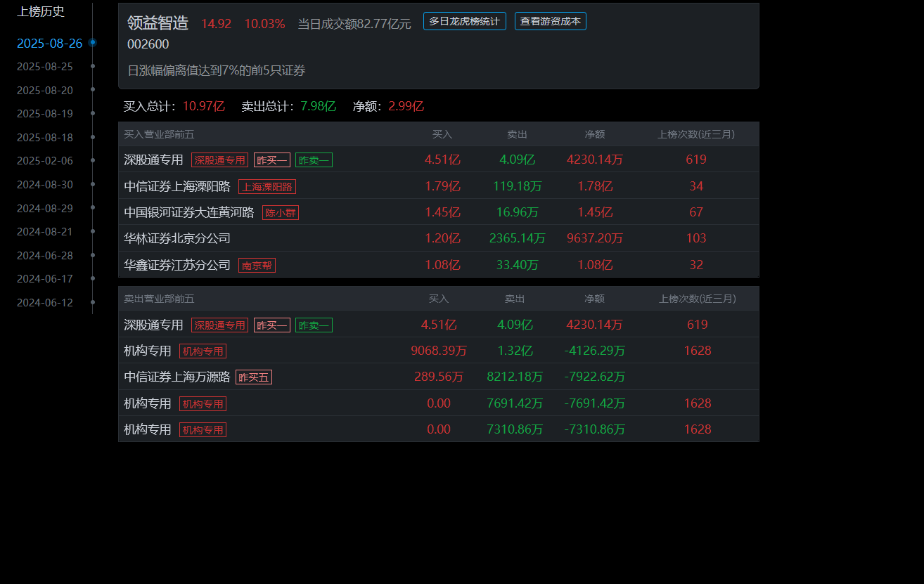Click 深股通专用 name in buy table
The width and height of the screenshot is (924, 584).
coord(153,160)
